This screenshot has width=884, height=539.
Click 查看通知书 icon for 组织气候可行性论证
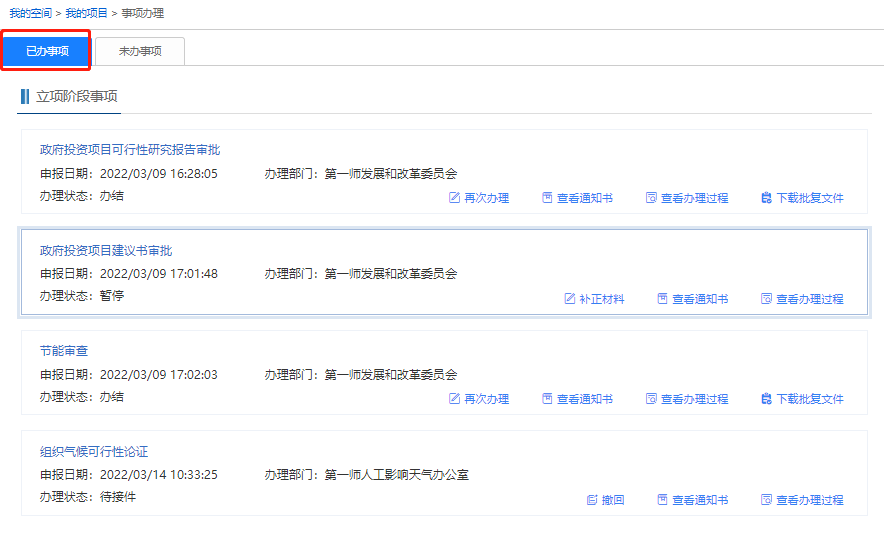click(662, 500)
